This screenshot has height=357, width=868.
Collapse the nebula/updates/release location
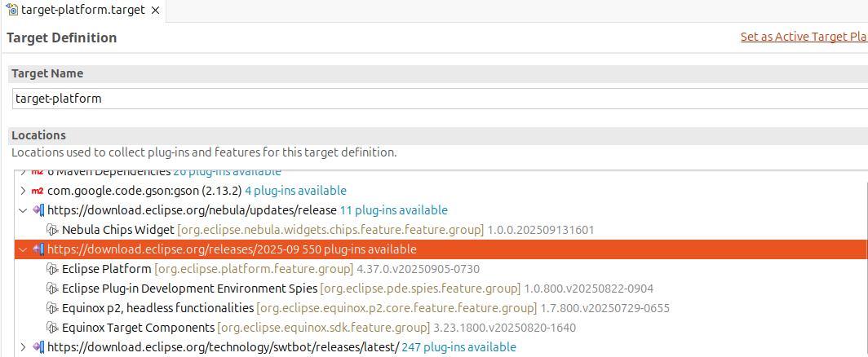pos(22,210)
